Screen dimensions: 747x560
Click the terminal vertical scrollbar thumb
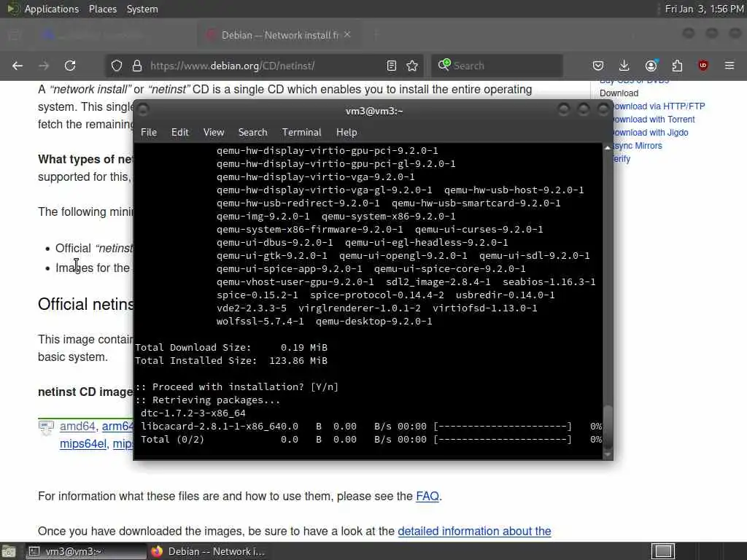click(x=608, y=427)
